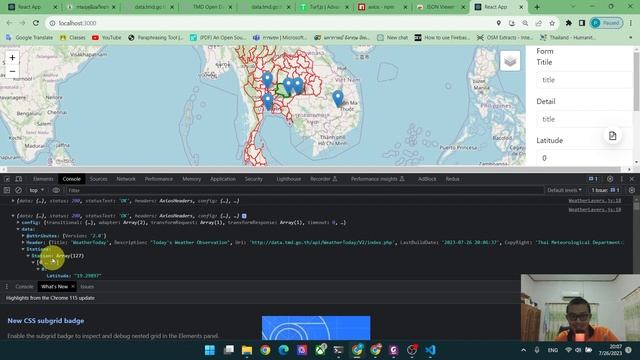This screenshot has width=640, height=360.
Task: Open the Default levels dropdown
Action: pos(564,190)
